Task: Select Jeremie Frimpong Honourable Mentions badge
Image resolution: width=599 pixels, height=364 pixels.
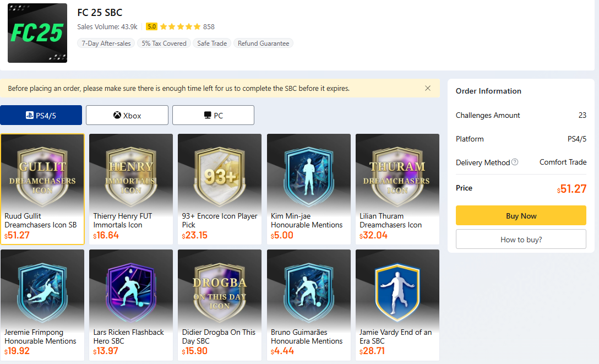Action: pos(42,292)
